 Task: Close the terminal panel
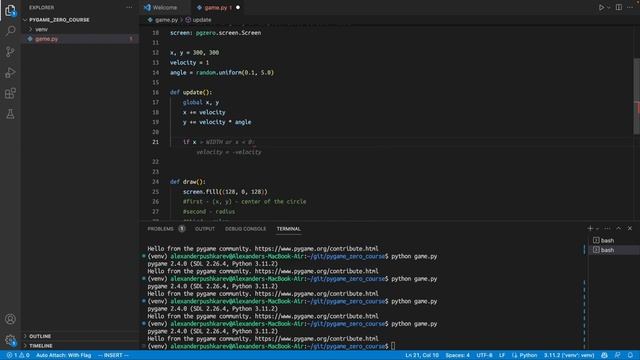tap(630, 229)
